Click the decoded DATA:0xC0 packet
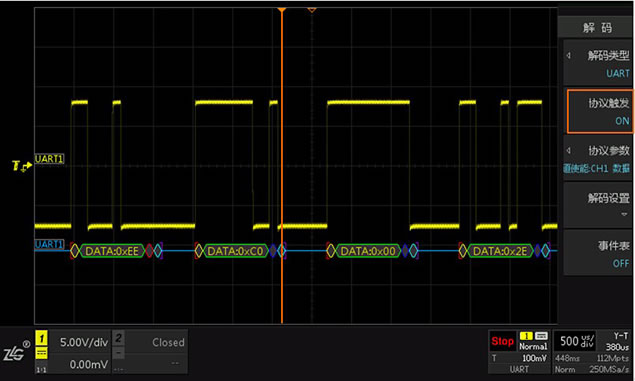The width and height of the screenshot is (635, 381). point(235,251)
